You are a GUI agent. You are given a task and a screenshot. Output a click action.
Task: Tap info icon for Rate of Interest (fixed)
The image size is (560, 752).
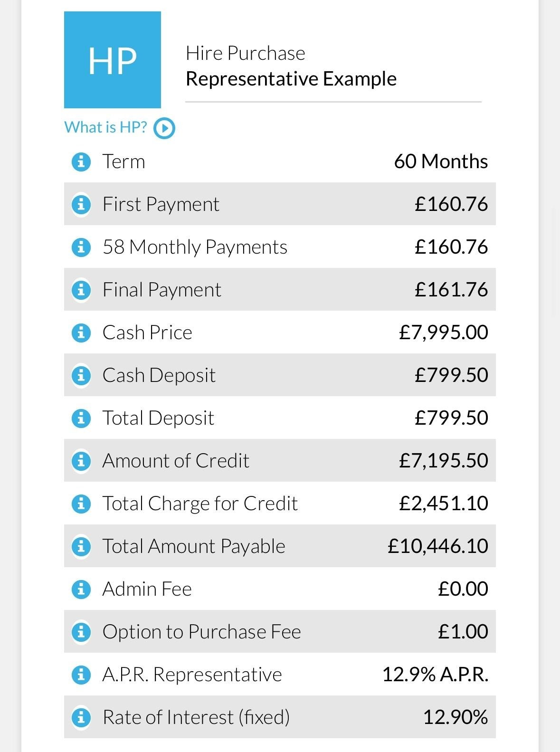pyautogui.click(x=81, y=718)
